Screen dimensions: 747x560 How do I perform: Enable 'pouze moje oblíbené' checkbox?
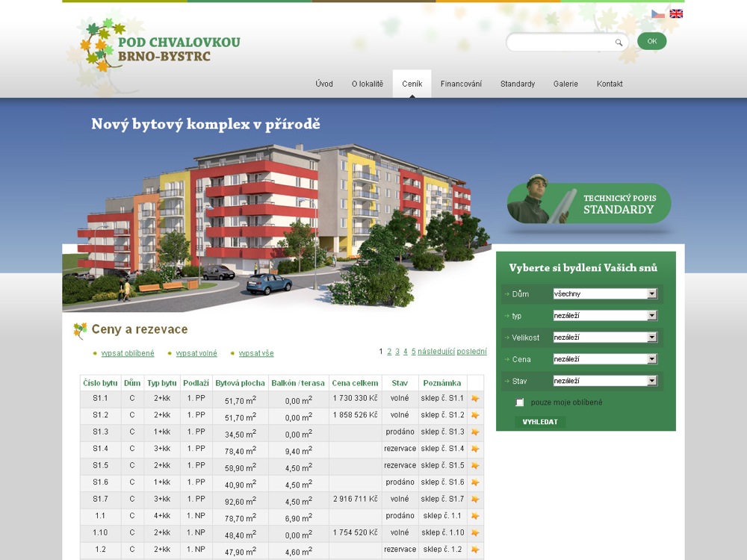(520, 402)
